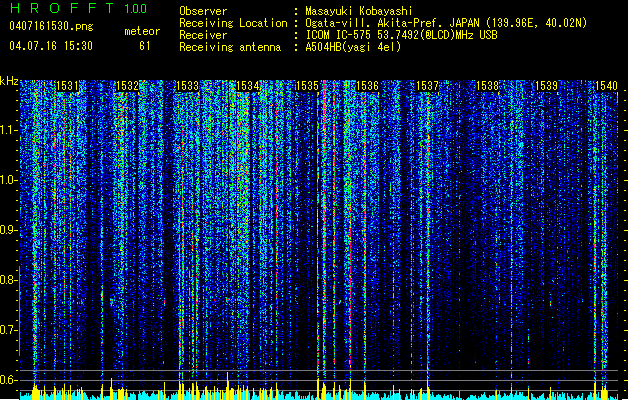
Task: Click the date stamp 04.07.16 15:30
Action: (x=51, y=46)
